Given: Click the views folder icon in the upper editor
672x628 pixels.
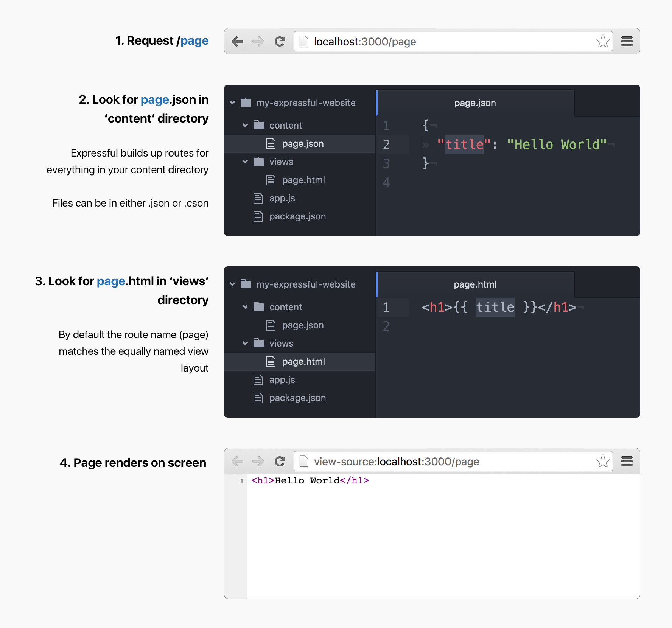Looking at the screenshot, I should point(259,161).
